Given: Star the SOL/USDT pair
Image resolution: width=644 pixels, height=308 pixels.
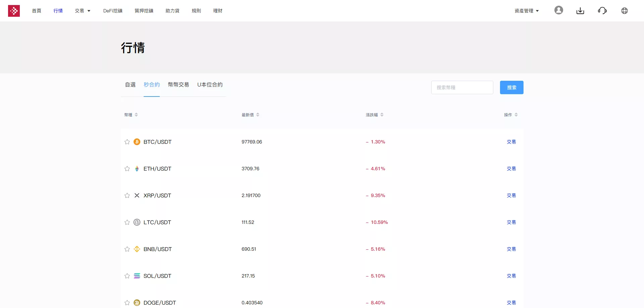Looking at the screenshot, I should 127,276.
